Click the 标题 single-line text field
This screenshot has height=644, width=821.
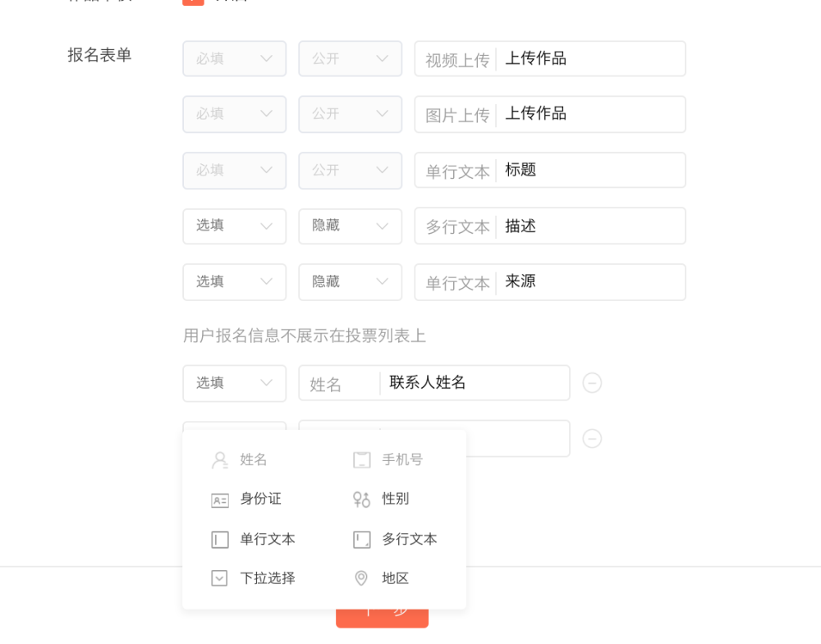[591, 170]
